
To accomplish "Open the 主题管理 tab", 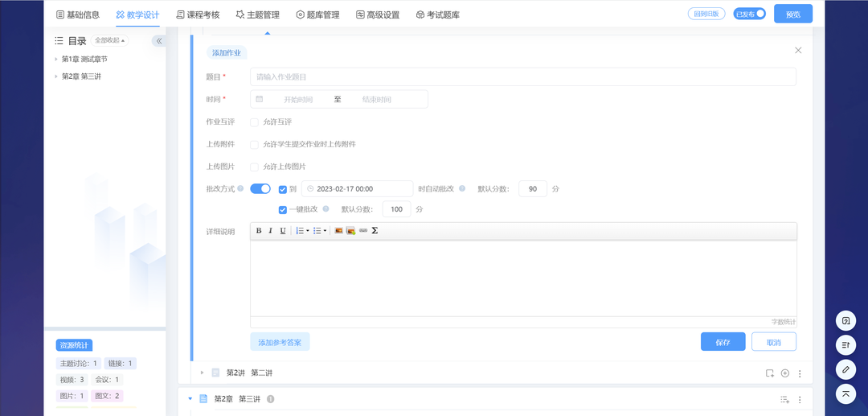I will pos(257,15).
